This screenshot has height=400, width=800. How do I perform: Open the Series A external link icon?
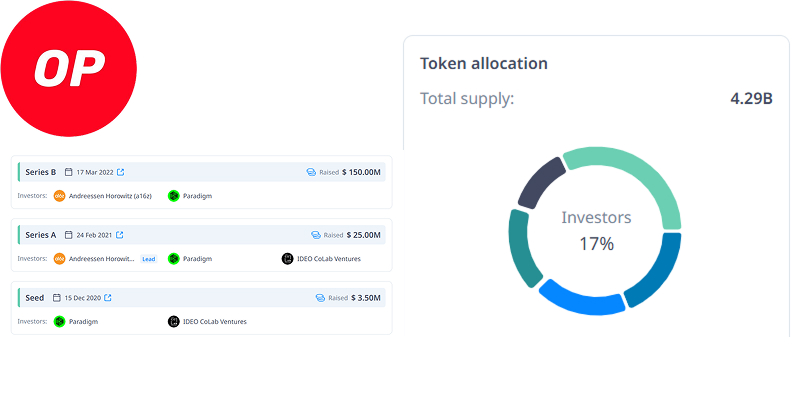pos(120,235)
